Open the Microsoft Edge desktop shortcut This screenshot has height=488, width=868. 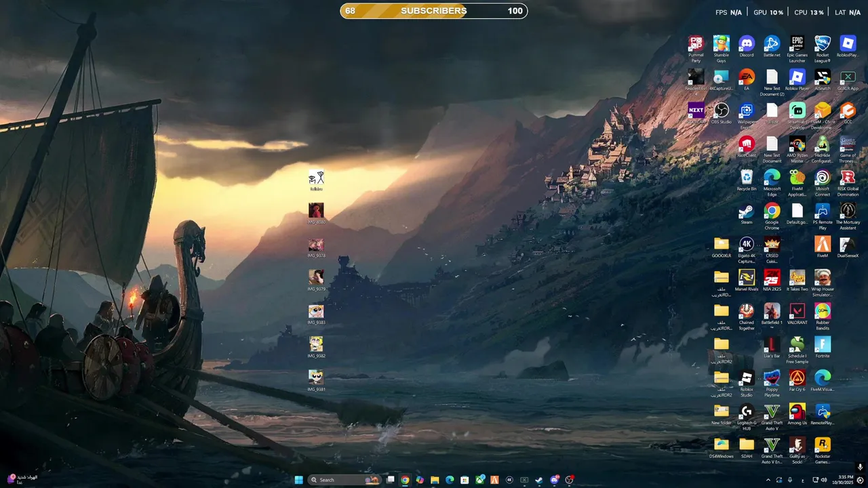tap(772, 182)
